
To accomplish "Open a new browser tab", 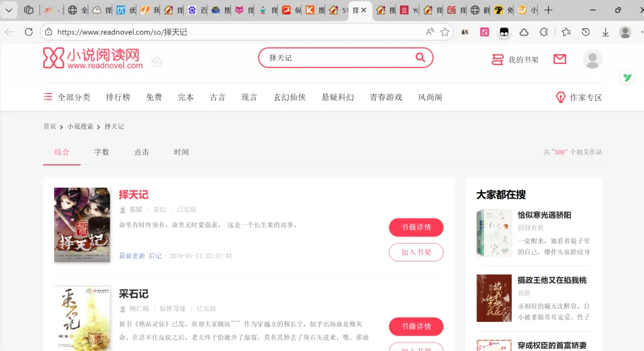I will tap(549, 10).
